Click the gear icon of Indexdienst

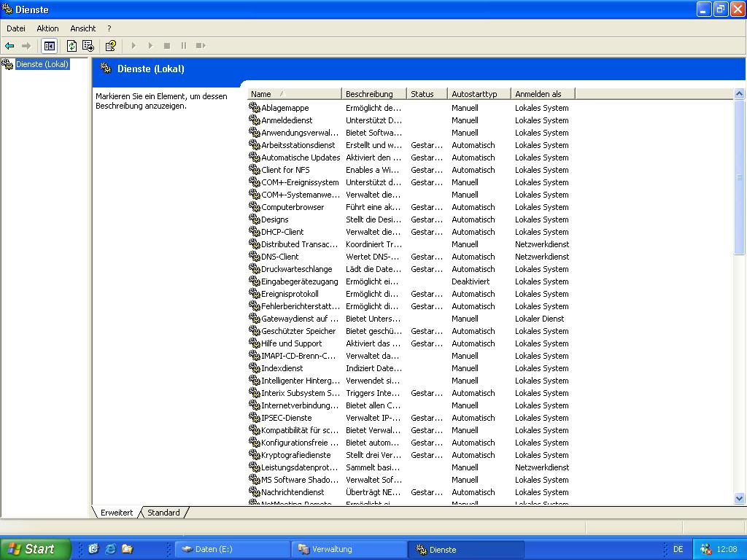255,367
